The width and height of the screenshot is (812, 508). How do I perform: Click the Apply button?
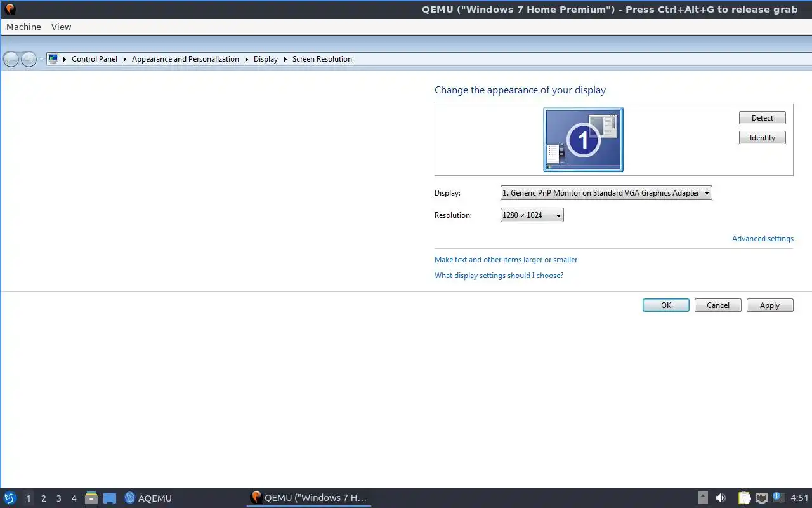(x=769, y=305)
